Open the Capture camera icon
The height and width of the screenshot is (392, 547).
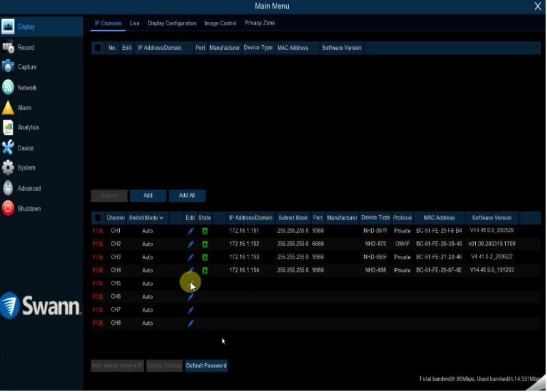click(8, 67)
